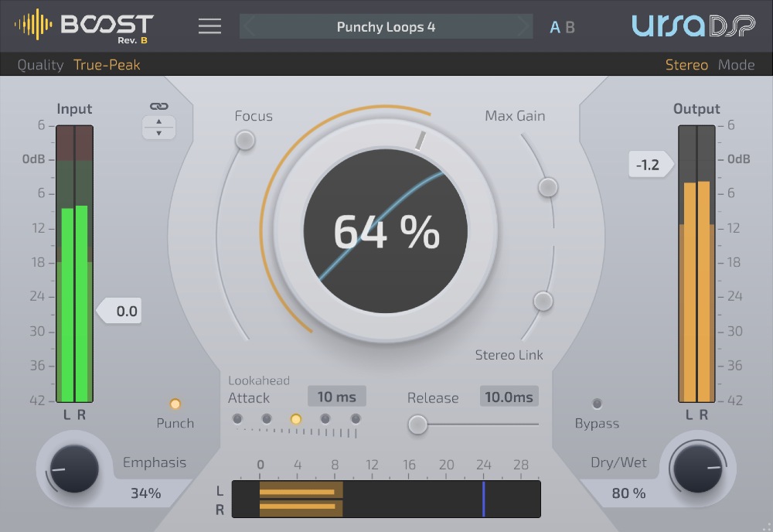Viewport: 773px width, 532px height.
Task: Open the Punchy Loops 4 preset selector
Action: click(x=386, y=26)
